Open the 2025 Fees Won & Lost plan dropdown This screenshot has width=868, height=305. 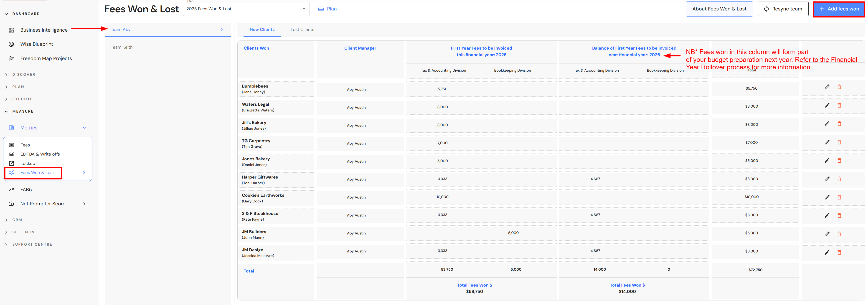pyautogui.click(x=246, y=9)
